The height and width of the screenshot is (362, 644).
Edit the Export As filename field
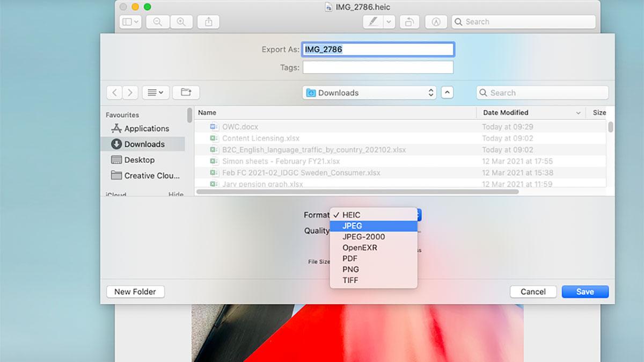click(378, 49)
